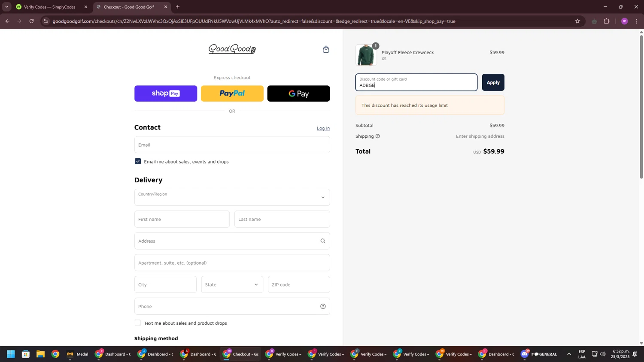Open Discord GENERAL window in taskbar
644x362 pixels.
pyautogui.click(x=539, y=354)
